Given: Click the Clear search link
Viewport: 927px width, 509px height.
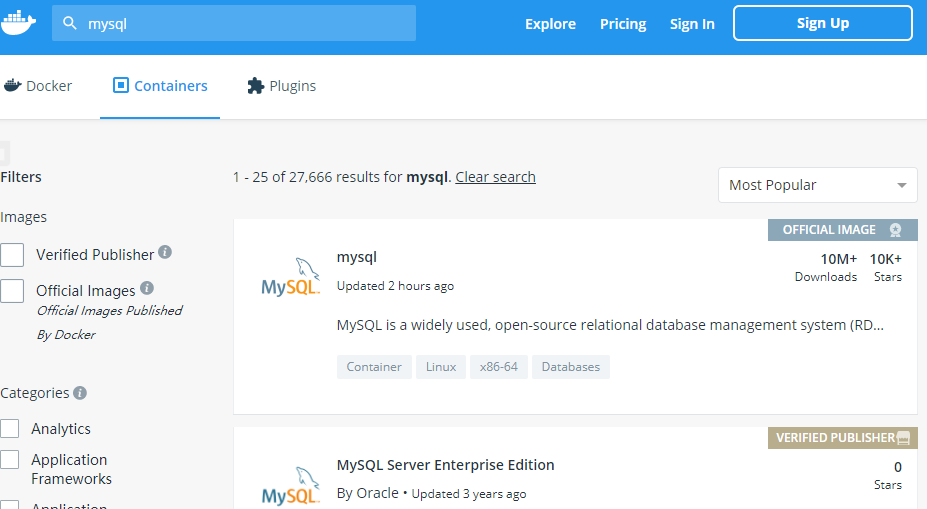Looking at the screenshot, I should [x=495, y=177].
